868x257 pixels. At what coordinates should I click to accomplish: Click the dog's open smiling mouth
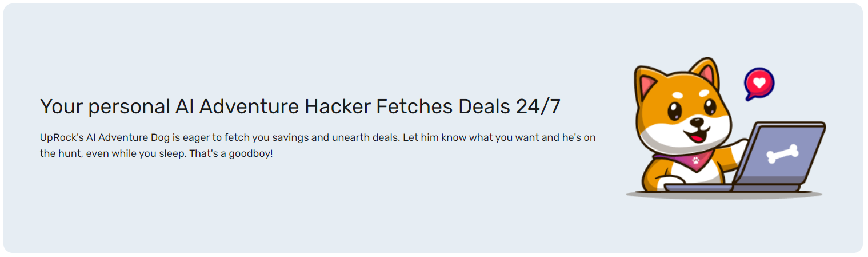[x=698, y=135]
